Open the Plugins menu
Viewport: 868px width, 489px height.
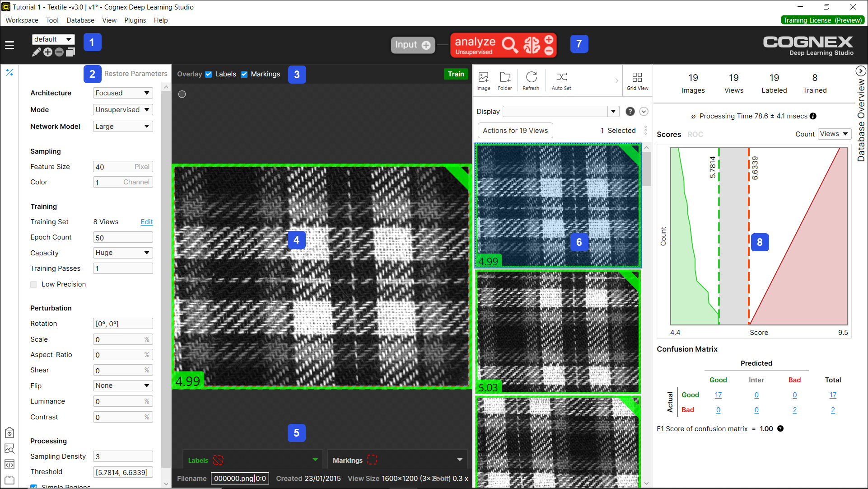[135, 20]
